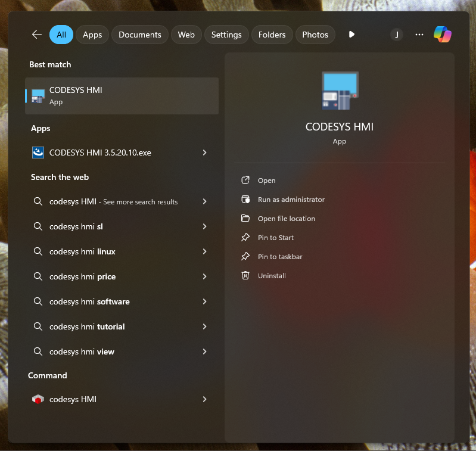Click the large CODESYS HMI icon in details pane
This screenshot has width=476, height=451.
340,91
